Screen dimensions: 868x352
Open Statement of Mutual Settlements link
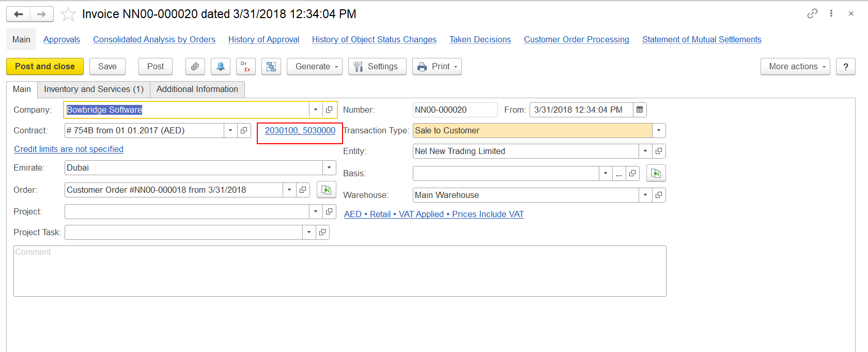701,39
